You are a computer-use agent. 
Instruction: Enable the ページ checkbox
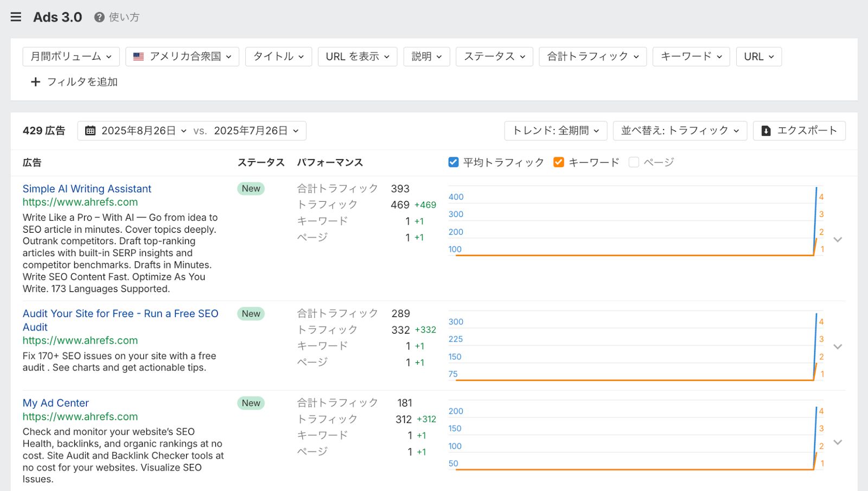pyautogui.click(x=634, y=162)
